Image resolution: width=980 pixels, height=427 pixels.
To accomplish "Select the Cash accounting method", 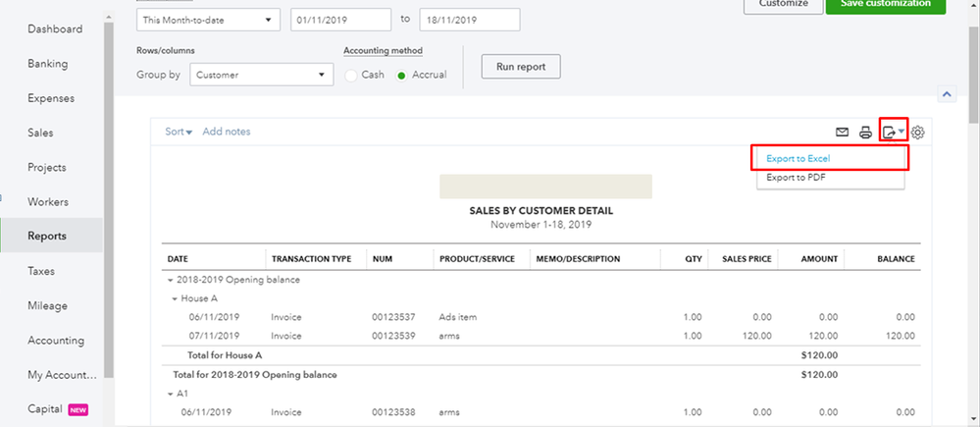I will tap(352, 75).
